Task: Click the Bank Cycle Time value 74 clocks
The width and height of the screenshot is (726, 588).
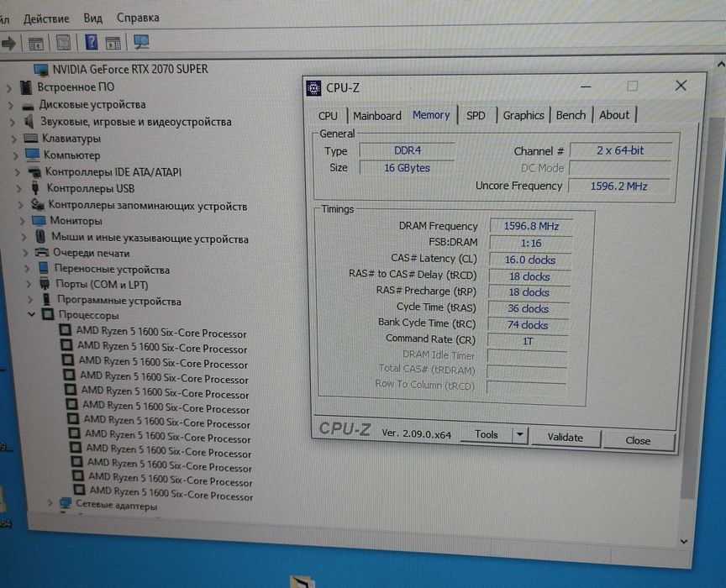Action: (x=528, y=325)
